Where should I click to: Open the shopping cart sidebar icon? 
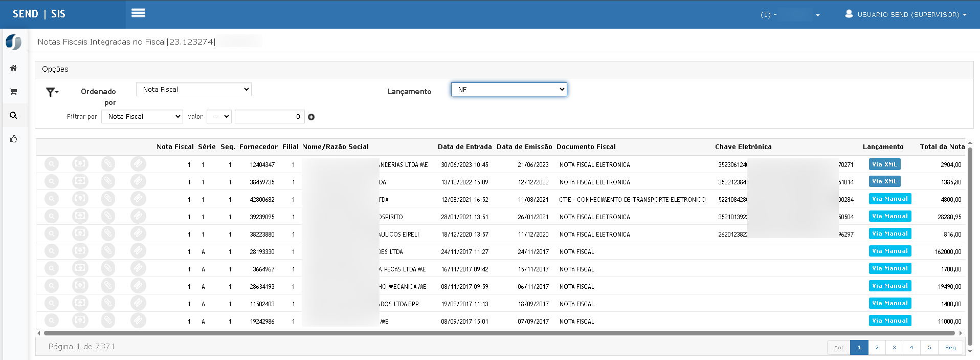coord(14,92)
